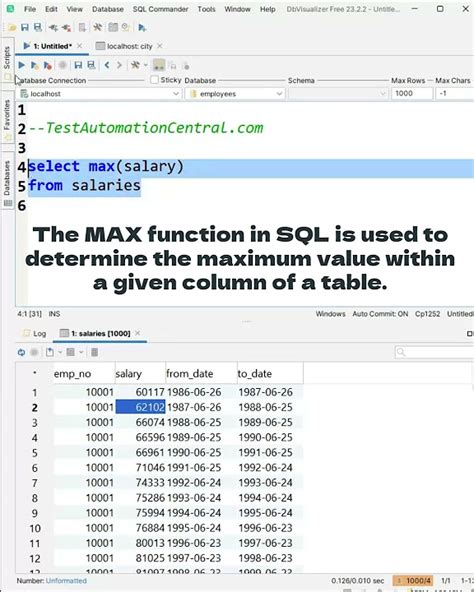Click the trash icon in result toolbar
The image size is (474, 592).
94,352
